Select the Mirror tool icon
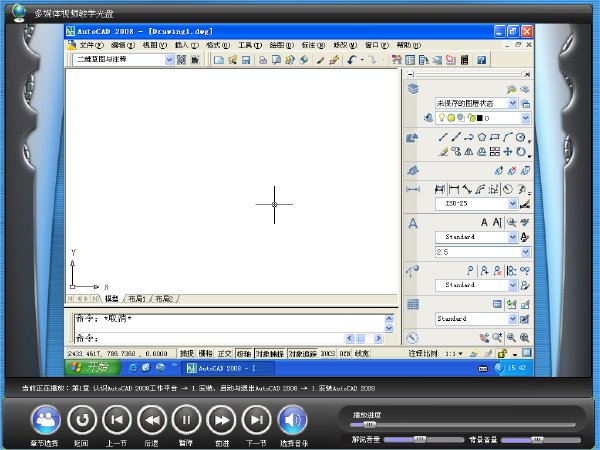The width and height of the screenshot is (600, 450). 469,152
